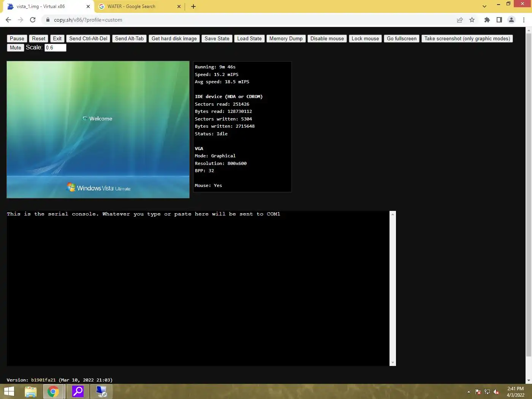The width and height of the screenshot is (532, 399).
Task: Click the page scrollbar up arrow
Action: [529, 30]
